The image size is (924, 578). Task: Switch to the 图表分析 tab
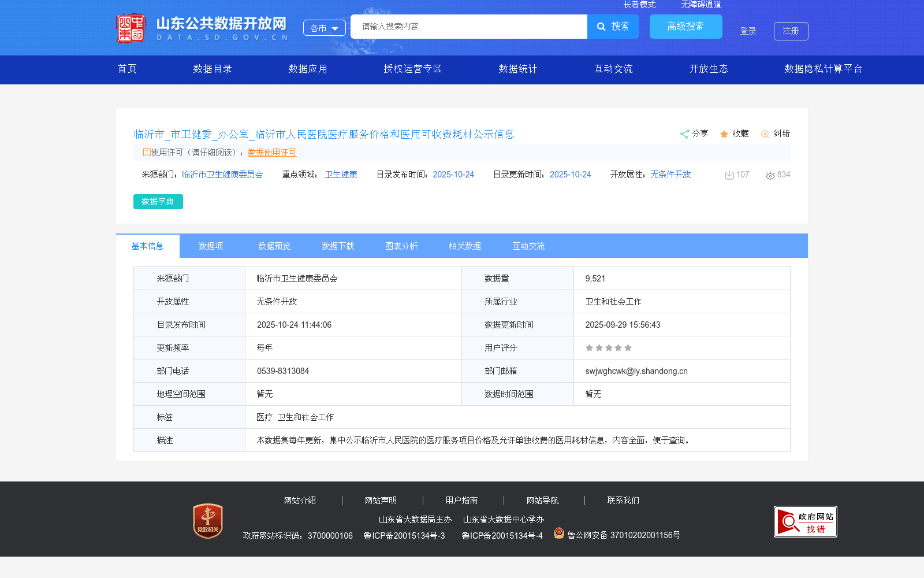click(x=401, y=246)
